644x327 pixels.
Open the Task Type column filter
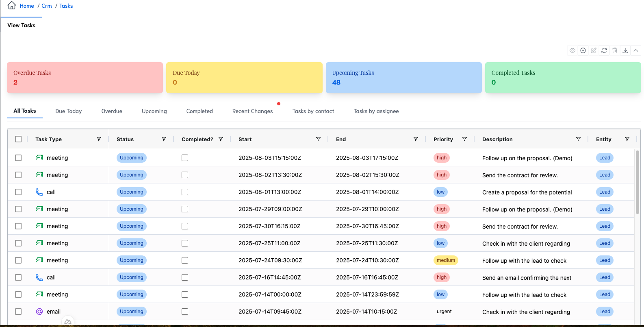click(99, 139)
